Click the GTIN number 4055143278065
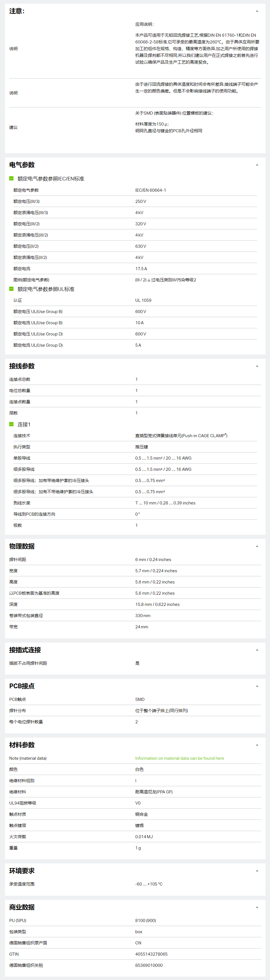The height and width of the screenshot is (980, 270). point(151,954)
